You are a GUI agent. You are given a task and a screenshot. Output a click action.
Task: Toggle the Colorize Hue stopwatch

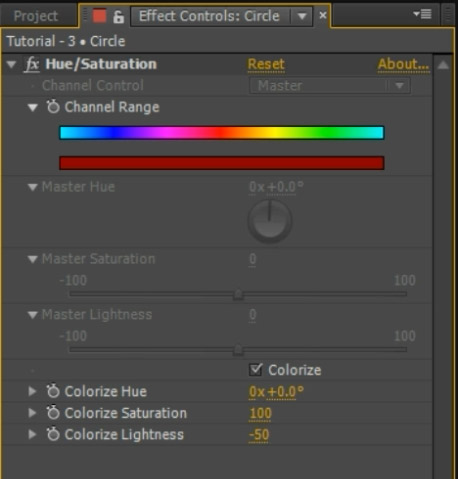(x=53, y=391)
